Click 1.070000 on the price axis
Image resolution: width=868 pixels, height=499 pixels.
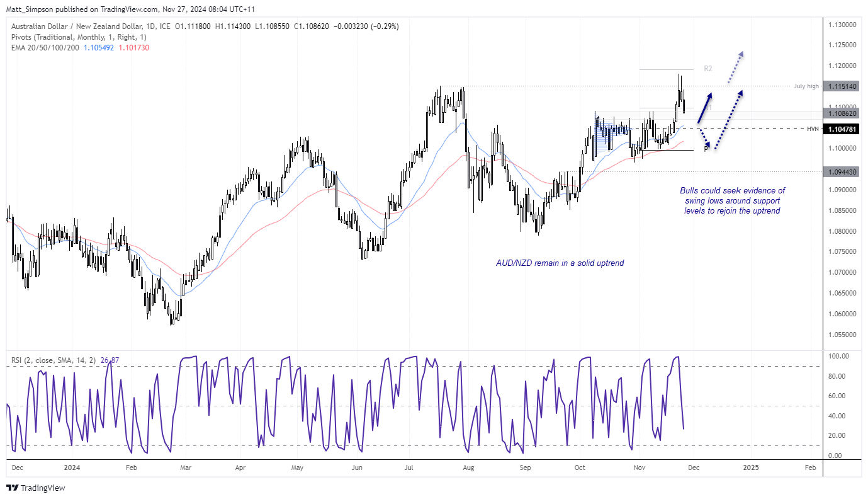point(843,272)
